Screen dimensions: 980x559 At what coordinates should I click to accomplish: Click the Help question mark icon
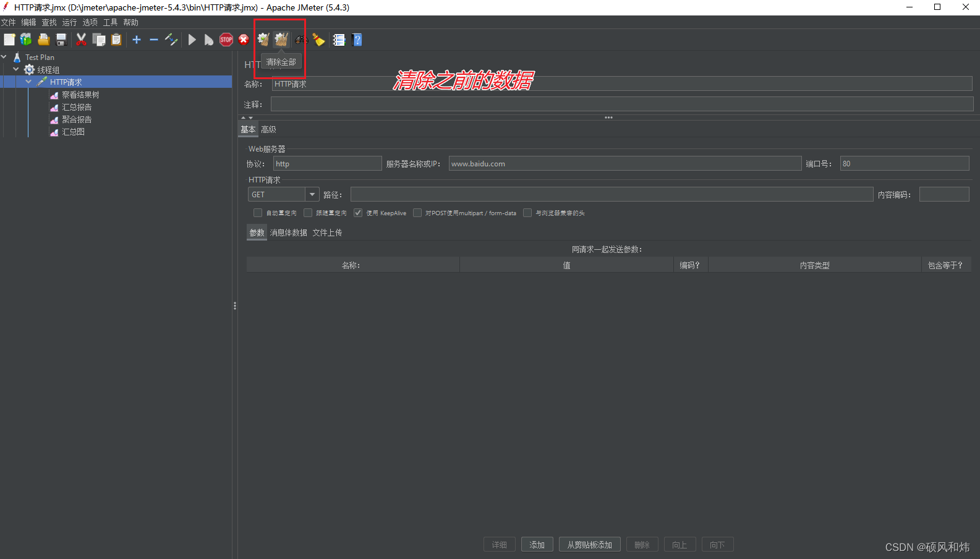coord(357,40)
